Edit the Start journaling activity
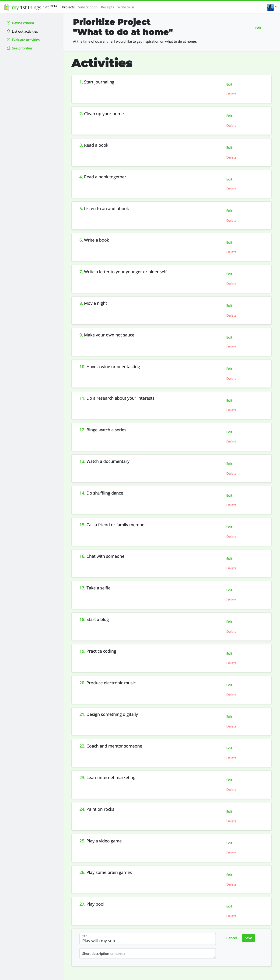The height and width of the screenshot is (980, 280). coord(229,84)
